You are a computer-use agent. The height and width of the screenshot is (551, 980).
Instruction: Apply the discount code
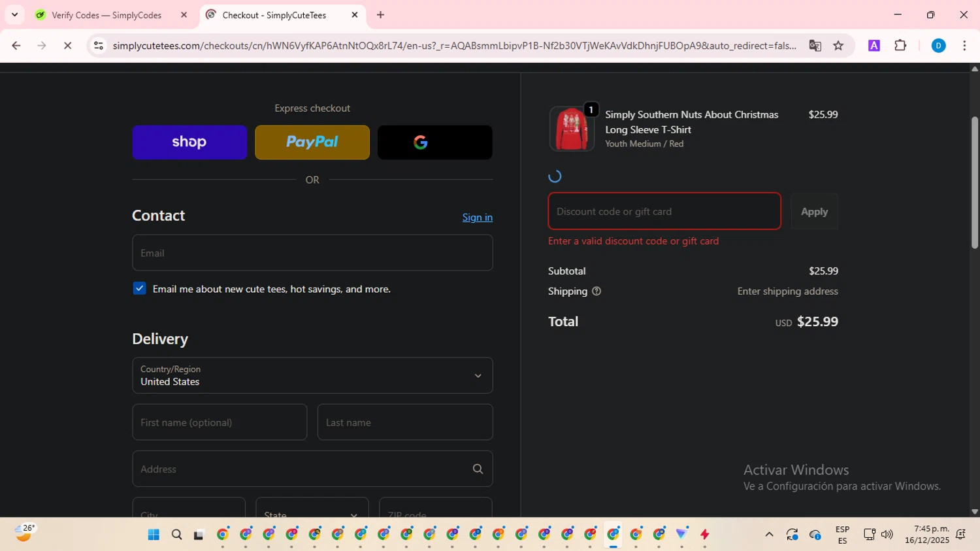click(814, 211)
